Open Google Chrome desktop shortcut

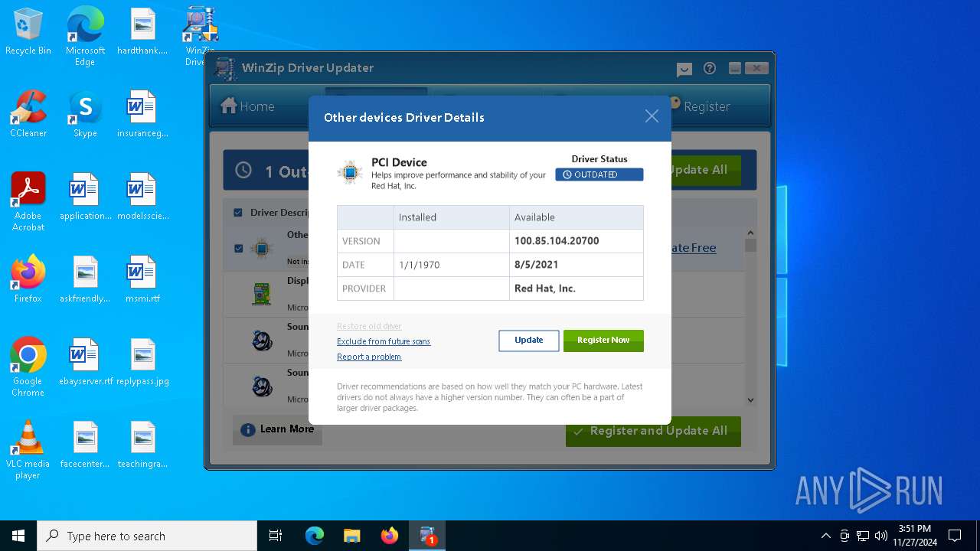click(28, 367)
